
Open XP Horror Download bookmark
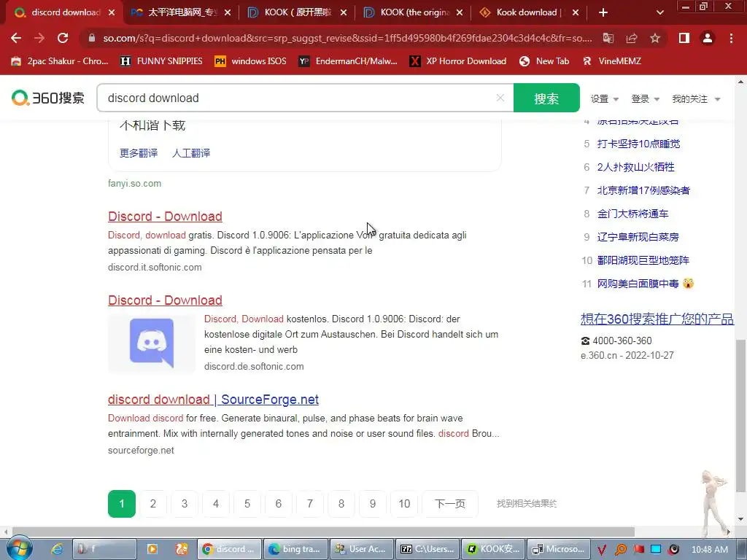click(x=458, y=61)
